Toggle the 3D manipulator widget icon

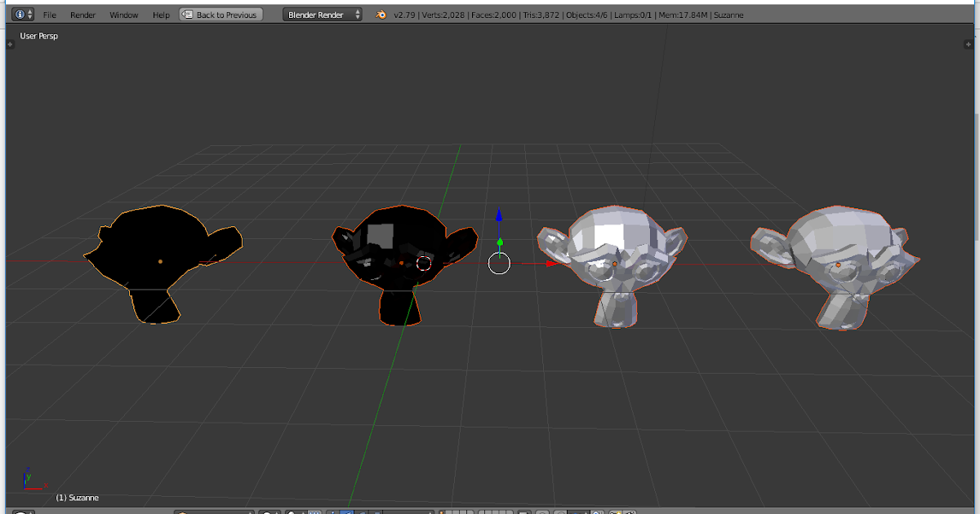pyautogui.click(x=332, y=511)
